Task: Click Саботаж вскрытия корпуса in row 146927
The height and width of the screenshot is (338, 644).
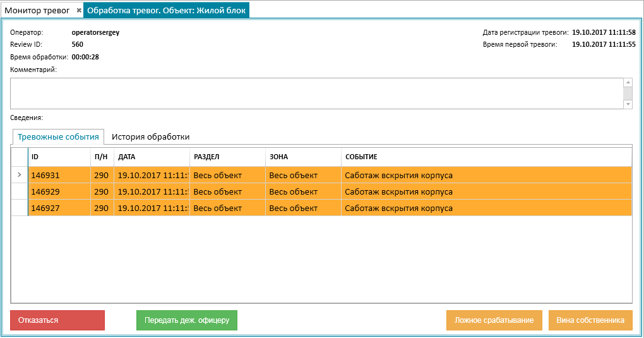Action: coord(486,208)
